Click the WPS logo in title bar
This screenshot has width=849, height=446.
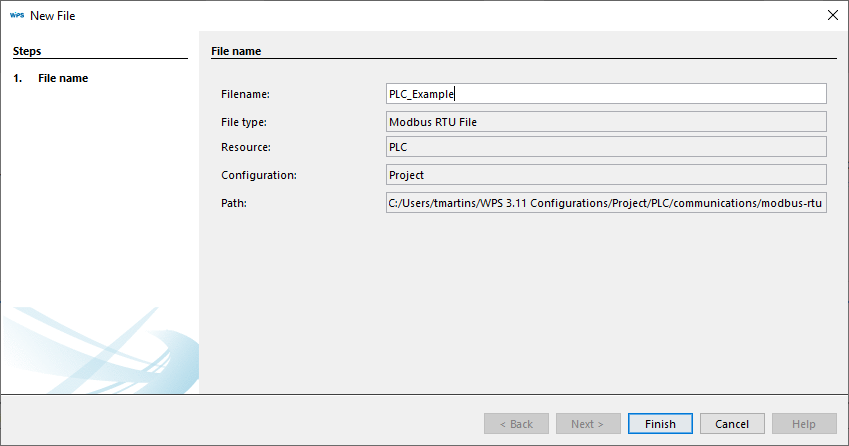tap(16, 15)
